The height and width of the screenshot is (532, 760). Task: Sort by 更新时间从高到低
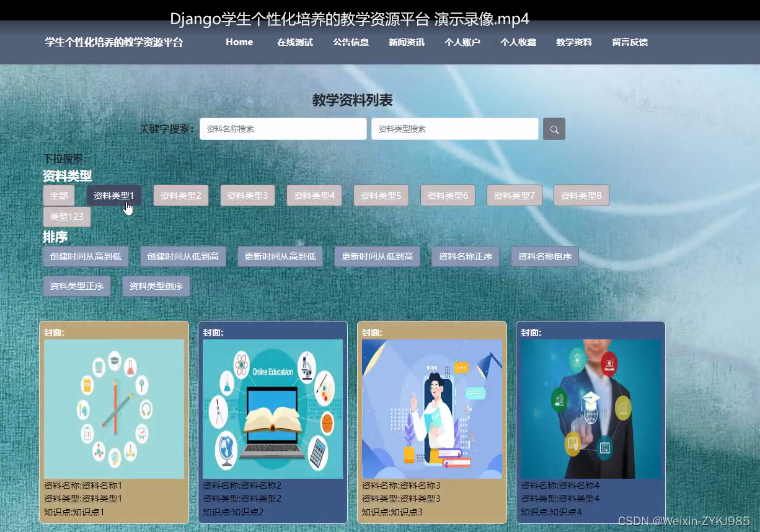[280, 256]
